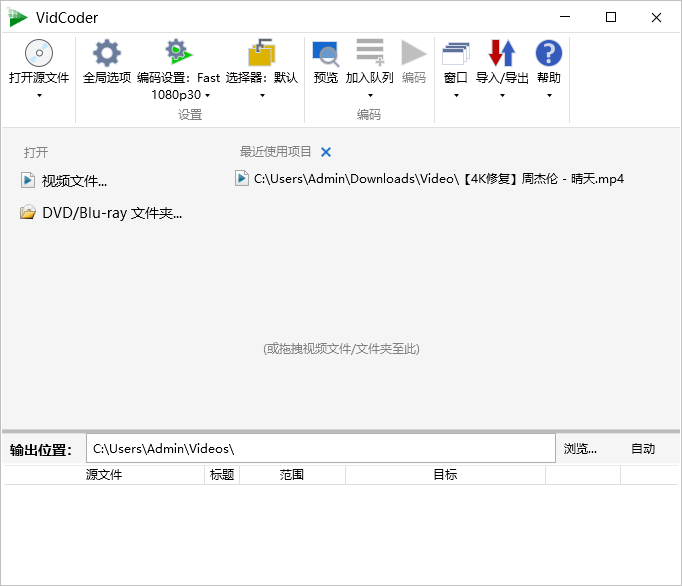Click the 浏览... button
This screenshot has width=682, height=586.
pos(580,449)
